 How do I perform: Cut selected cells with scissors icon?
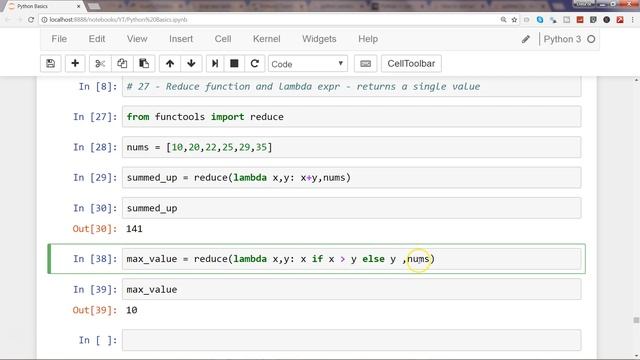tap(100, 64)
